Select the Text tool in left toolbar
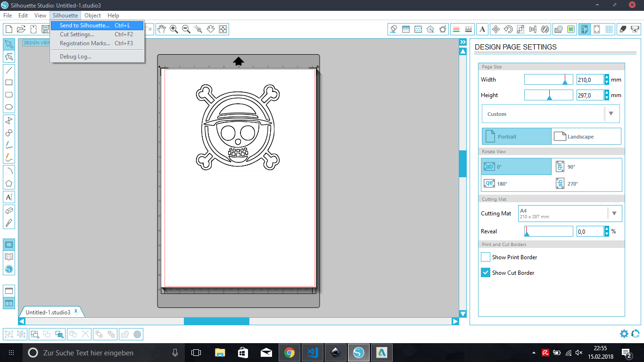This screenshot has width=644, height=362. [x=9, y=197]
